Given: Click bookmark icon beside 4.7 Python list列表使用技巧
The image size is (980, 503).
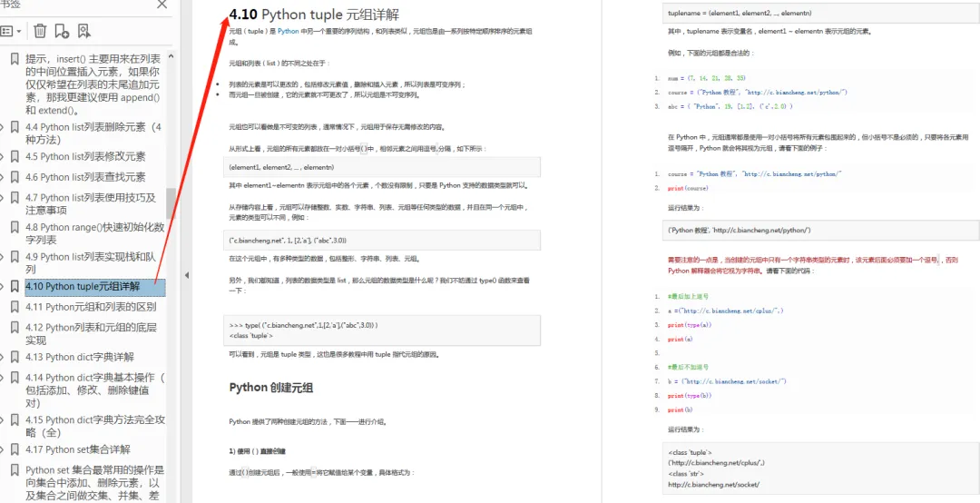Looking at the screenshot, I should [15, 198].
